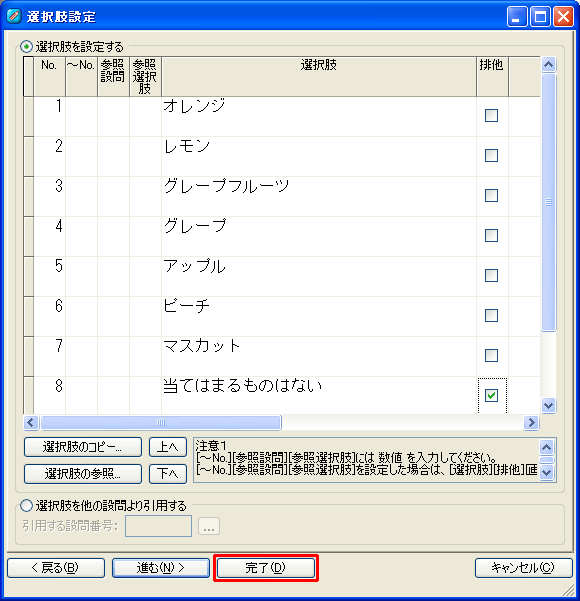Click table horizontal scrollbar left arrow
Image resolution: width=580 pixels, height=601 pixels.
pos(31,422)
